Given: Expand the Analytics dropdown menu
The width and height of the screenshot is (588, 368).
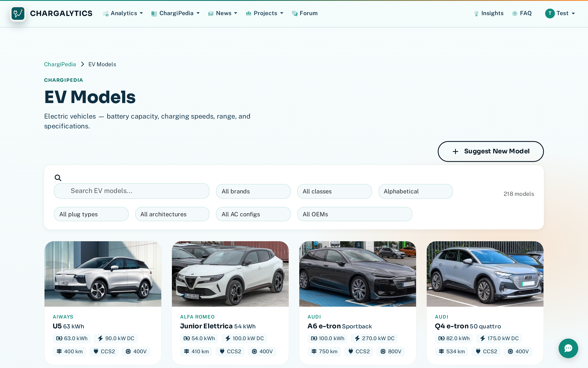Looking at the screenshot, I should (123, 13).
